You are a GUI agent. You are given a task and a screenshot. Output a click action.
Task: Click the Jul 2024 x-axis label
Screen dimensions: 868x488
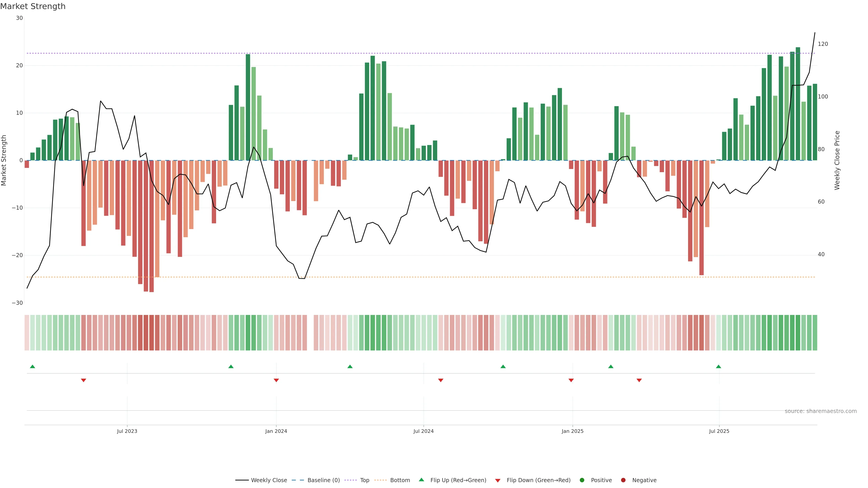(x=424, y=431)
